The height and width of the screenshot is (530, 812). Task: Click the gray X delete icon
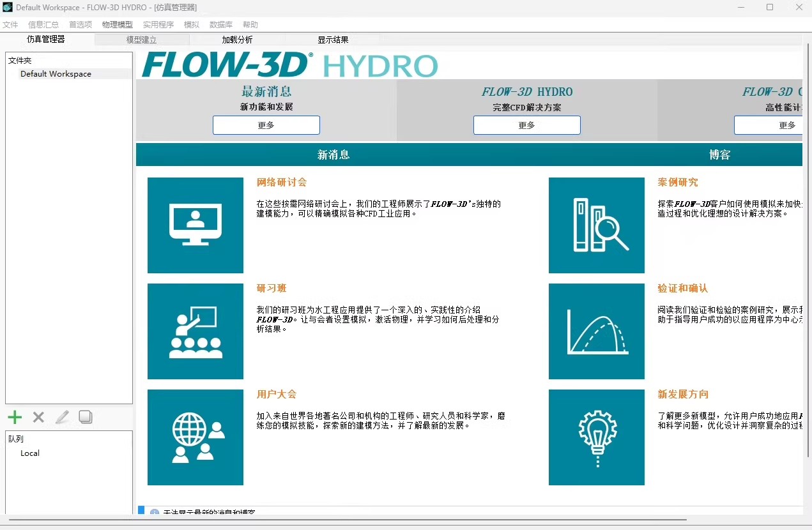click(x=38, y=417)
